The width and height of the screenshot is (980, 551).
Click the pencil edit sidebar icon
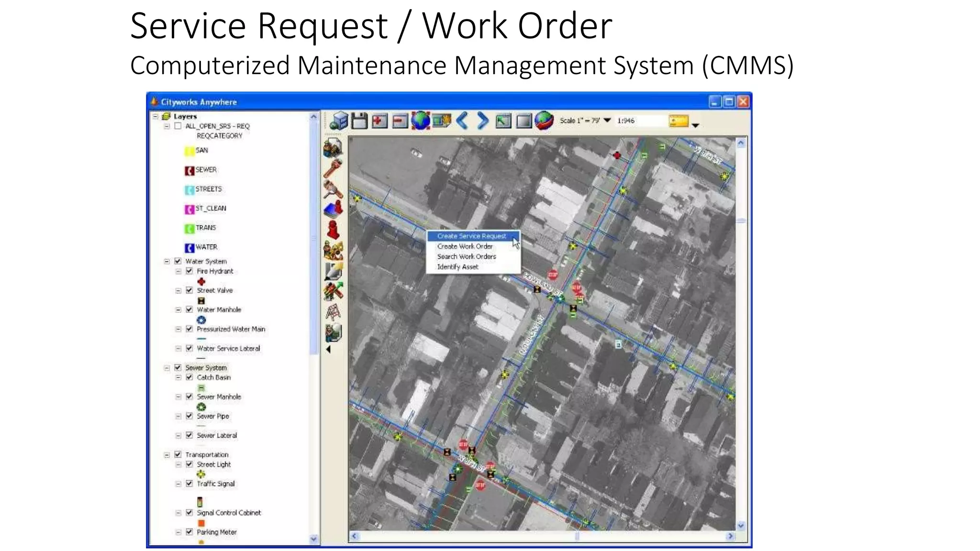click(x=333, y=271)
